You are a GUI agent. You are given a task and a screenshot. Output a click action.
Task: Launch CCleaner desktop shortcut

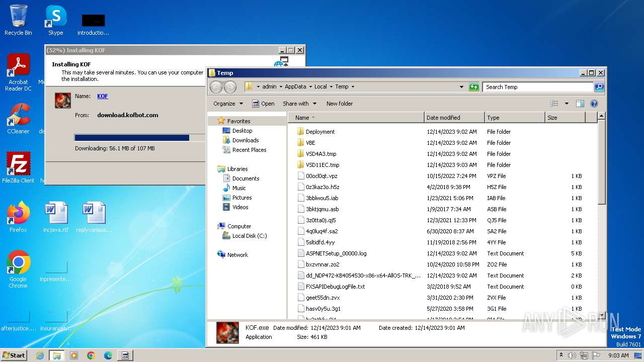tap(18, 119)
